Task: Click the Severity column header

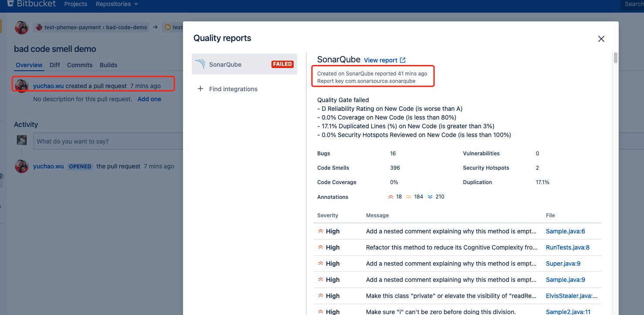Action: pos(328,216)
